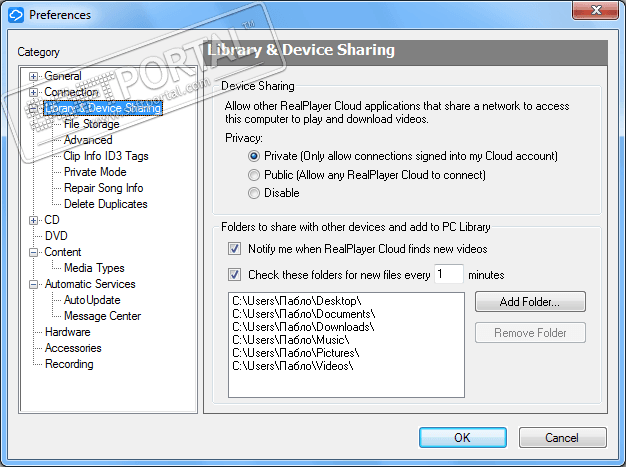Click the Add Folder button

pos(530,302)
